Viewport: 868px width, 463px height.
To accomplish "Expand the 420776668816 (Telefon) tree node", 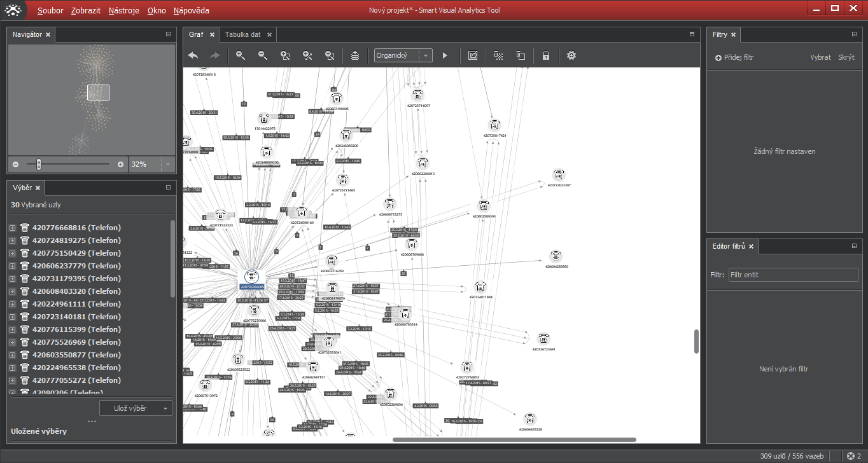I will pos(12,228).
